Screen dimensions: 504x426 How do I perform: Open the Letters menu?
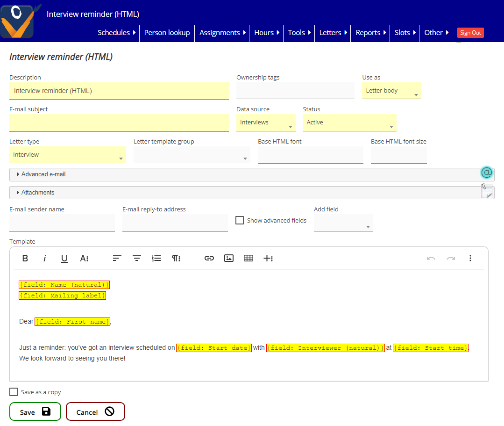[333, 33]
